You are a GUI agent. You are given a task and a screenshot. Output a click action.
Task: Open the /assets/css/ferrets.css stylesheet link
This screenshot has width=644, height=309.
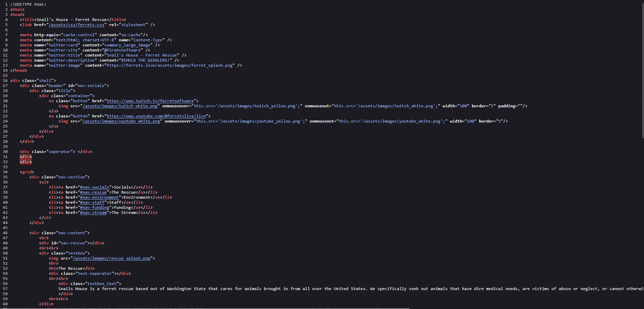coord(76,25)
